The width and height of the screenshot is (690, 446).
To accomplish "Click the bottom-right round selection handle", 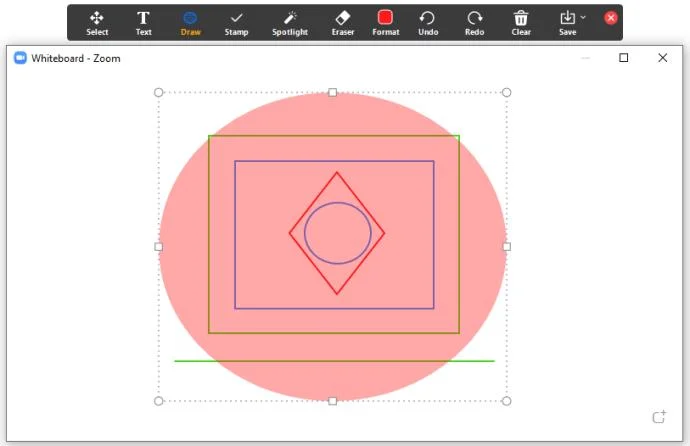I will pos(506,401).
